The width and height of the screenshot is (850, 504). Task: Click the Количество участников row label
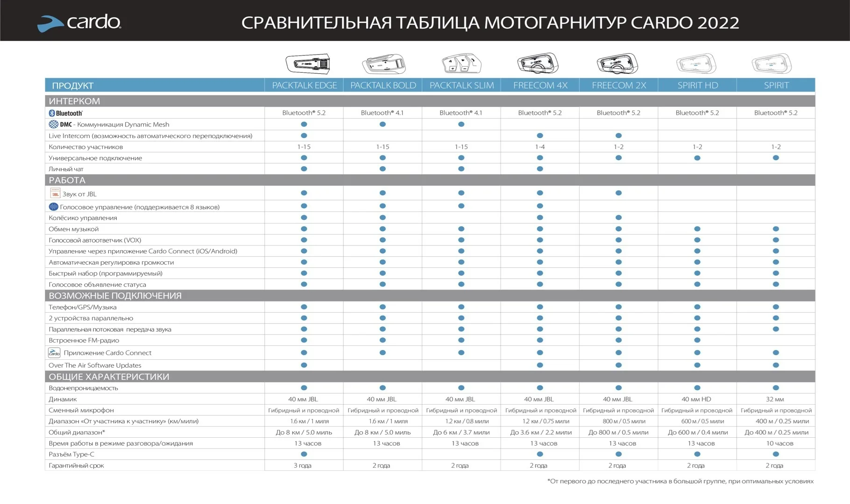click(x=86, y=147)
